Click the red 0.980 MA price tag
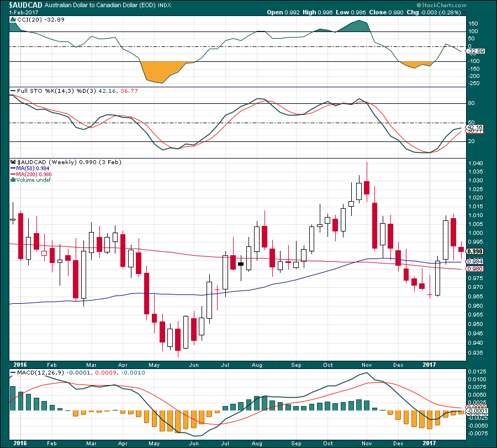The image size is (497, 448). pyautogui.click(x=475, y=269)
